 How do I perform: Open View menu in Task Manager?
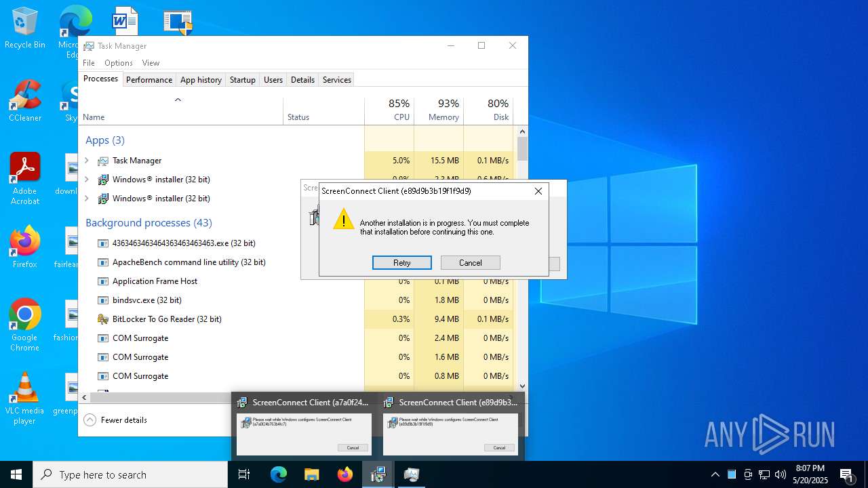point(151,63)
